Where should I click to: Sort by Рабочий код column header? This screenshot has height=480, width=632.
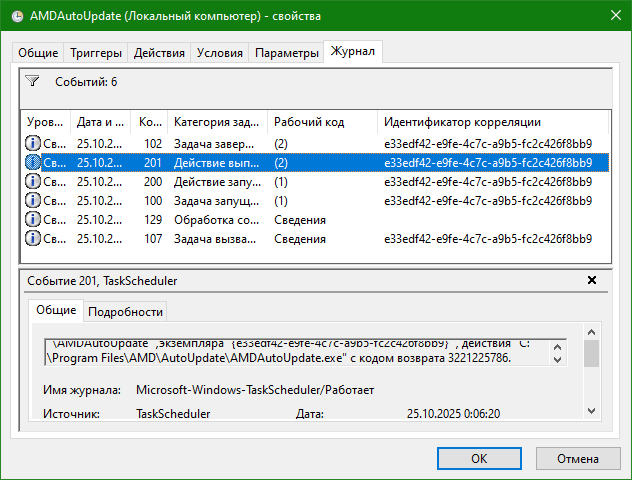pos(322,122)
